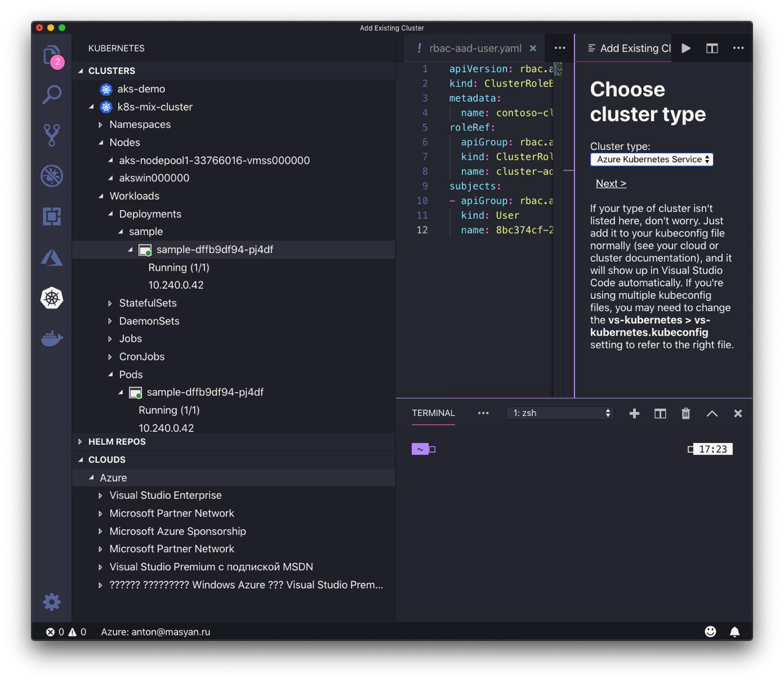Open the Explorer view in activity bar

[51, 55]
